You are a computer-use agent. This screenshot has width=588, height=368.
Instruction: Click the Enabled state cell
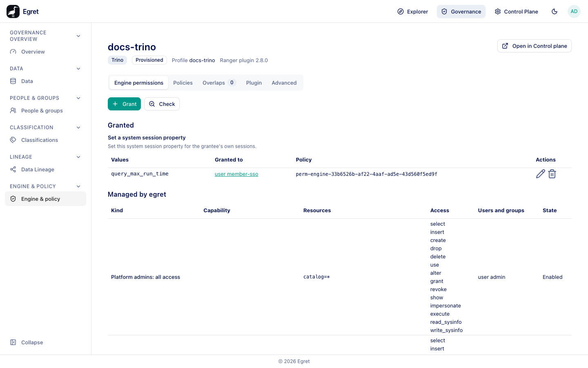pos(552,277)
